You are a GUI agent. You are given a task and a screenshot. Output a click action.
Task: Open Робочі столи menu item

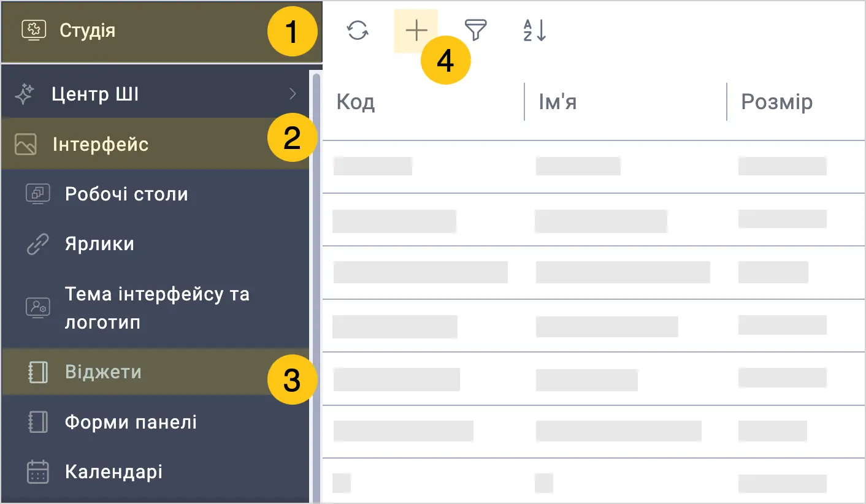pos(155,194)
